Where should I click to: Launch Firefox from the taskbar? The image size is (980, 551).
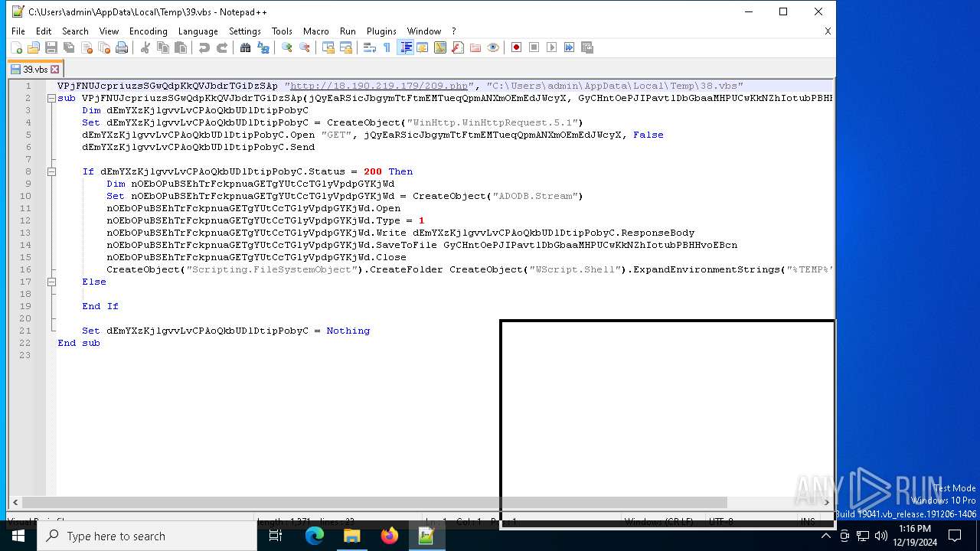click(x=389, y=536)
